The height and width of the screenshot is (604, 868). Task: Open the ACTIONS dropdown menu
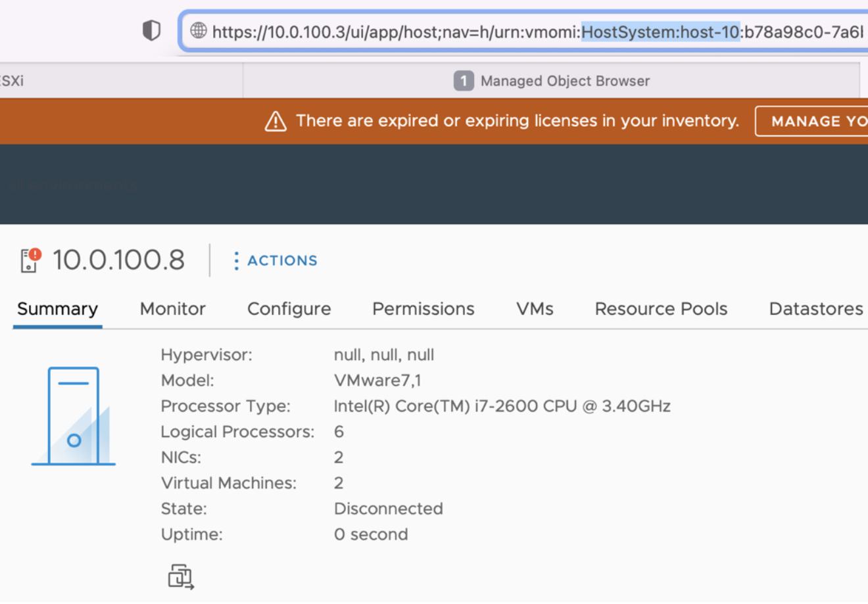point(275,261)
